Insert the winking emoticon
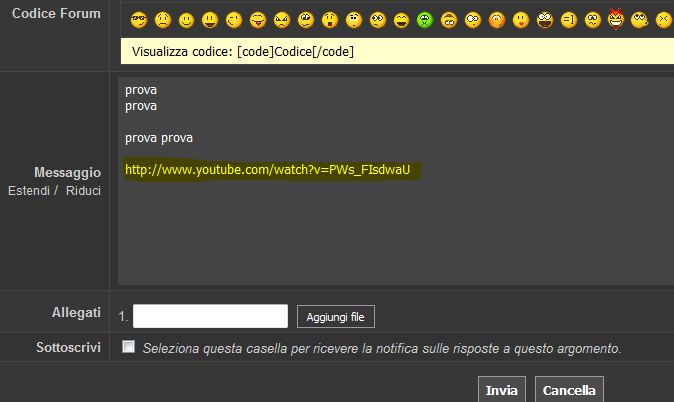674x402 pixels. [x=234, y=20]
